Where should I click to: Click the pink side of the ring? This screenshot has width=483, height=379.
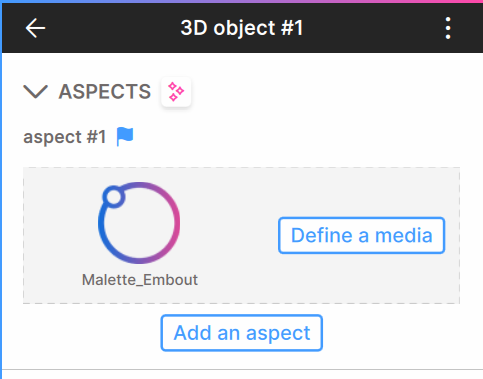pos(175,223)
